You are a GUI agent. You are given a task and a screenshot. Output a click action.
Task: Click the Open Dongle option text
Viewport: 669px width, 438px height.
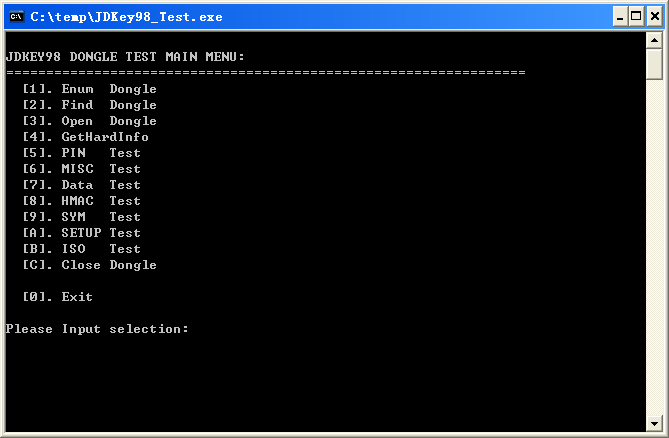pyautogui.click(x=89, y=121)
